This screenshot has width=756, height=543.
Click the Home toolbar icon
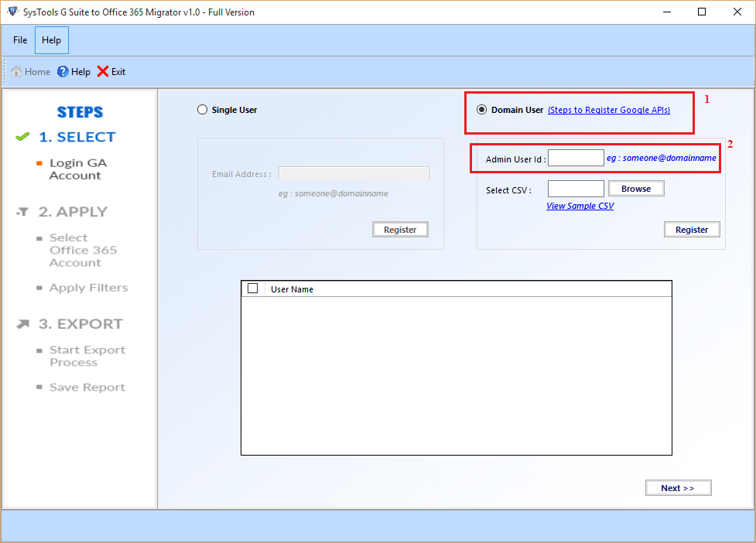click(16, 71)
